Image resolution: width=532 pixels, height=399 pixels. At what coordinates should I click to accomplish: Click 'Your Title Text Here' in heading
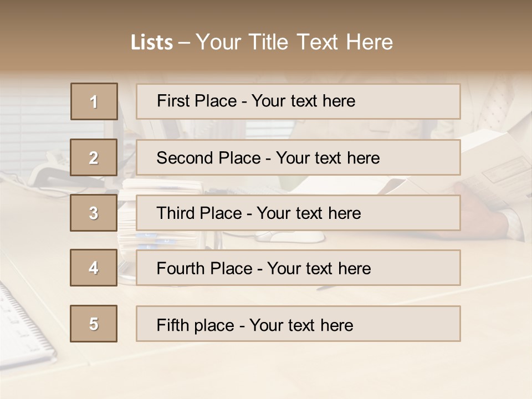[x=294, y=42]
